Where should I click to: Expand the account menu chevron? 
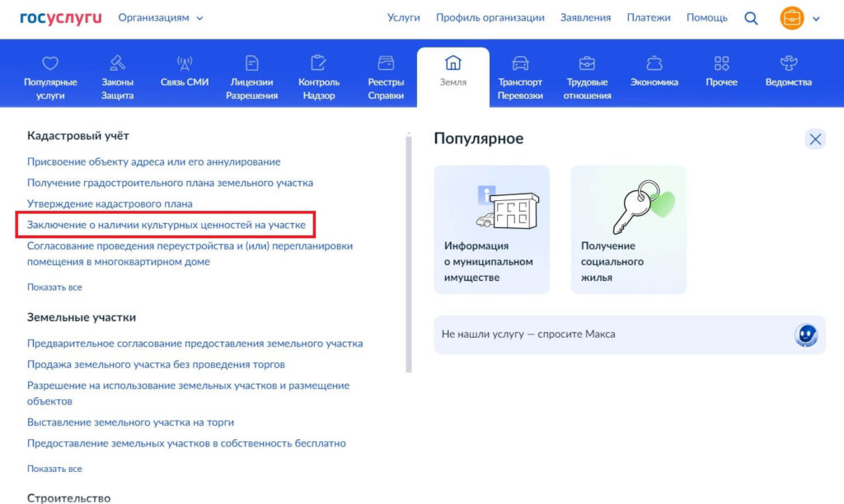[x=816, y=19]
